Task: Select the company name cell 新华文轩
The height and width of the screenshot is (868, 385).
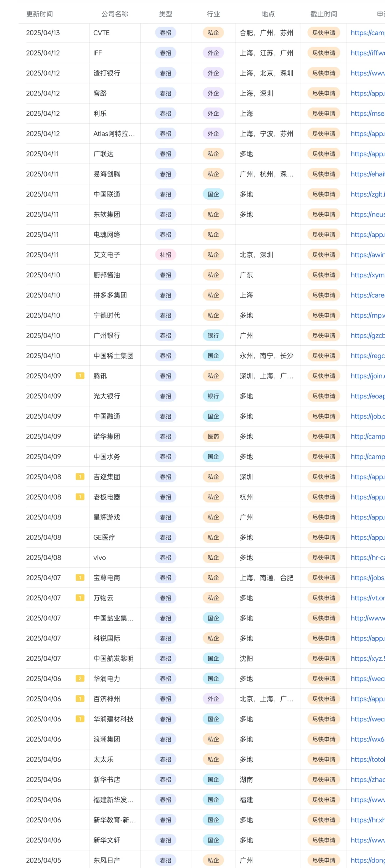Action: click(115, 840)
